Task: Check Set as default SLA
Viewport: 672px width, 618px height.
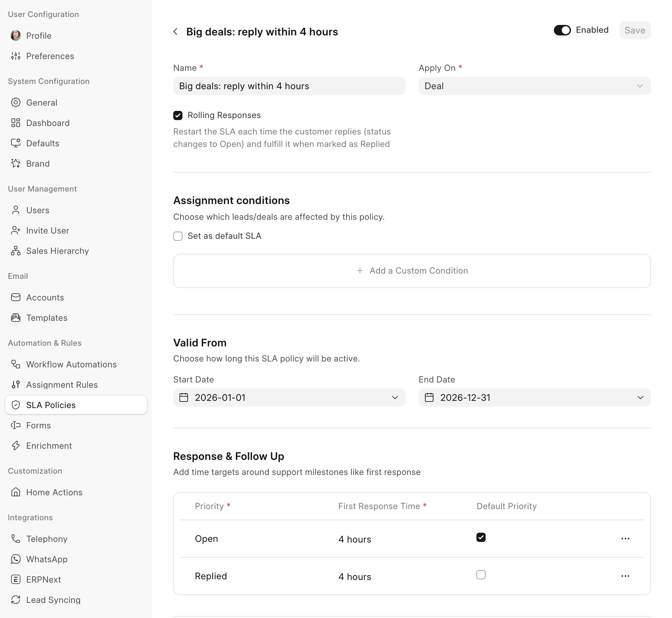Action: [178, 236]
